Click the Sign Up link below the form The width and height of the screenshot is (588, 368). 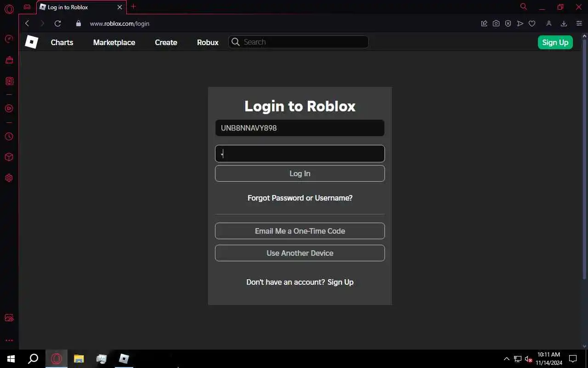tap(340, 282)
